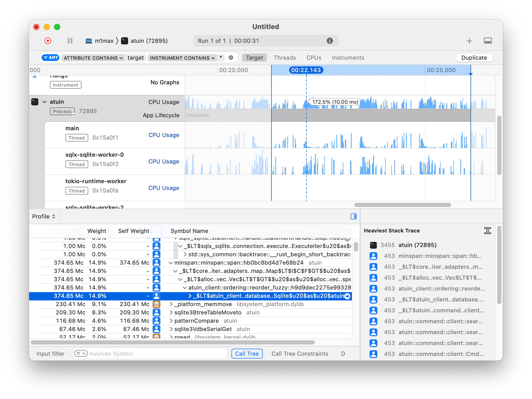Select atuin_client::ordering::reorde... stack frame
Screen dimensions: 532x399
coord(442,288)
